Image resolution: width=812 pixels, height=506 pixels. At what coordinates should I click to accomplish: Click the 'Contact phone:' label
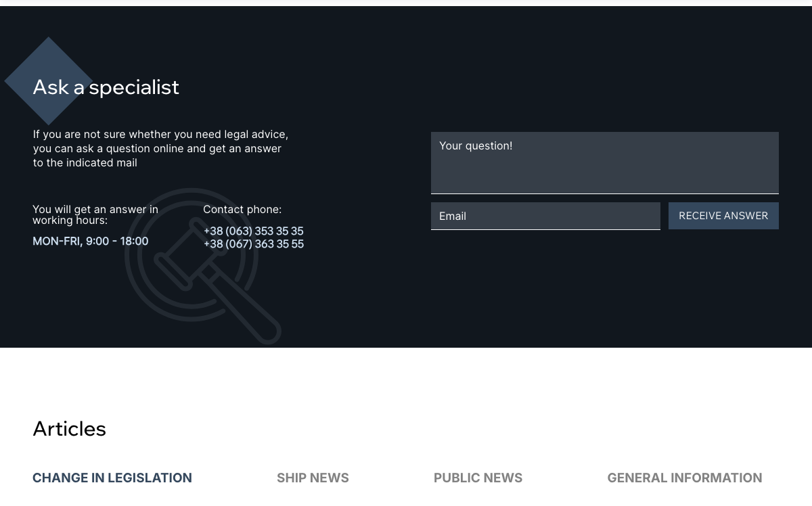[242, 210]
